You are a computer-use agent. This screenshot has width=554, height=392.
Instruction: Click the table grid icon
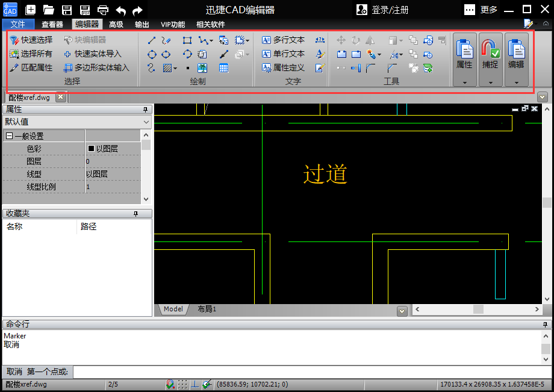(223, 68)
